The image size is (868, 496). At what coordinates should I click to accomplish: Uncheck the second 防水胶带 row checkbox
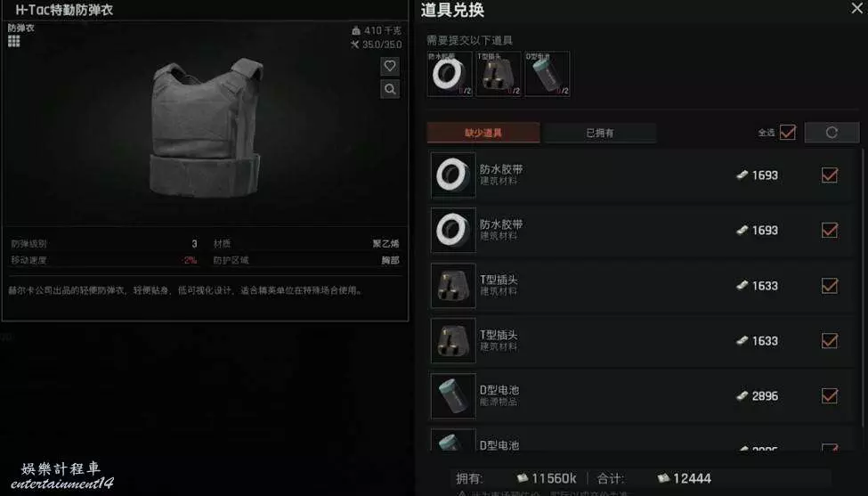coord(829,230)
